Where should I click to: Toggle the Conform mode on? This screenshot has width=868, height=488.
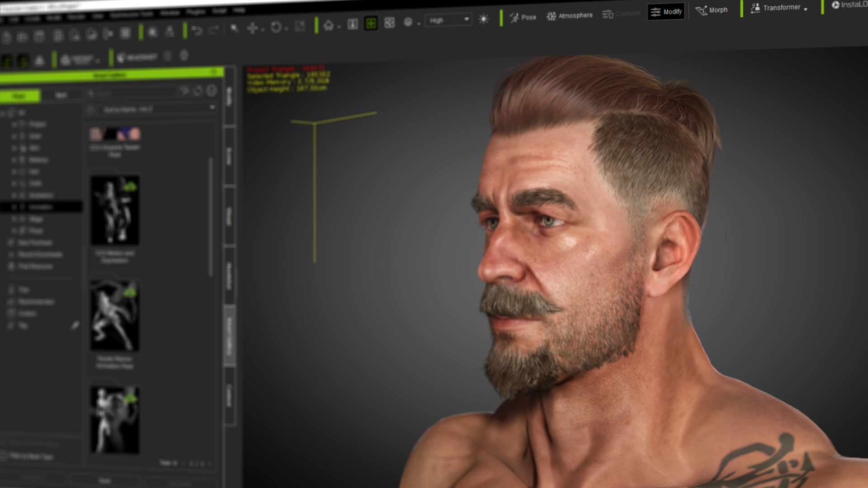621,13
